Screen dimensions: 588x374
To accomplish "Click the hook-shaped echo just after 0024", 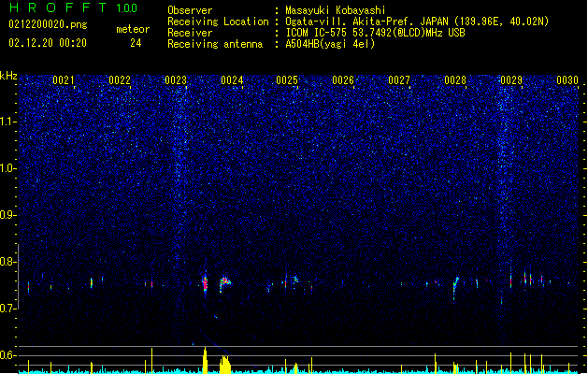I will click(224, 283).
